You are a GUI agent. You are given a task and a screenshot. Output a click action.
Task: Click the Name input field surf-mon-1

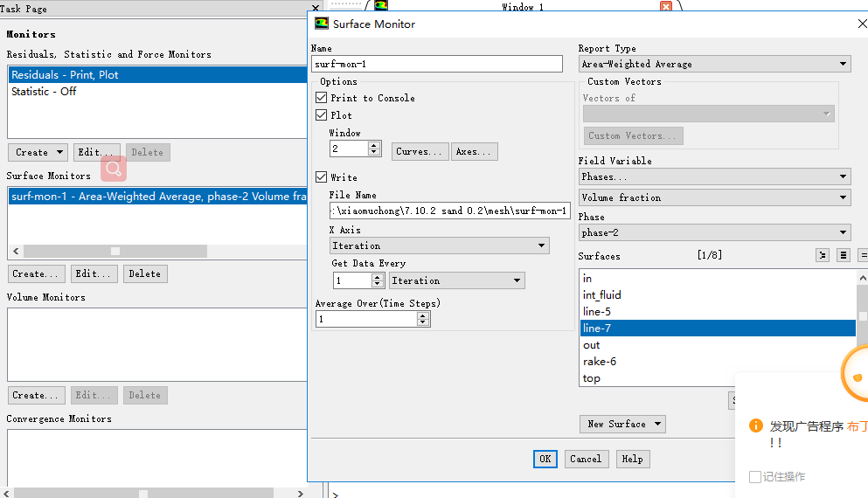437,64
